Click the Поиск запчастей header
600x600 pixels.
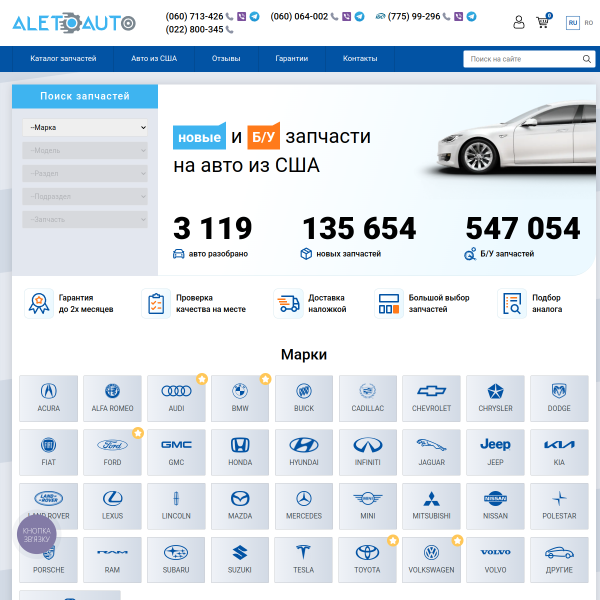(x=85, y=96)
